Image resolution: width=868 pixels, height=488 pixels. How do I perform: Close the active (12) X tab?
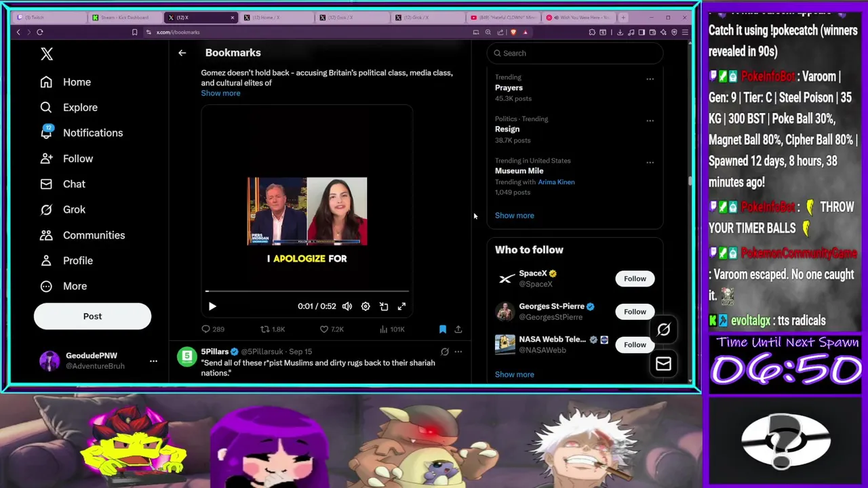(233, 17)
